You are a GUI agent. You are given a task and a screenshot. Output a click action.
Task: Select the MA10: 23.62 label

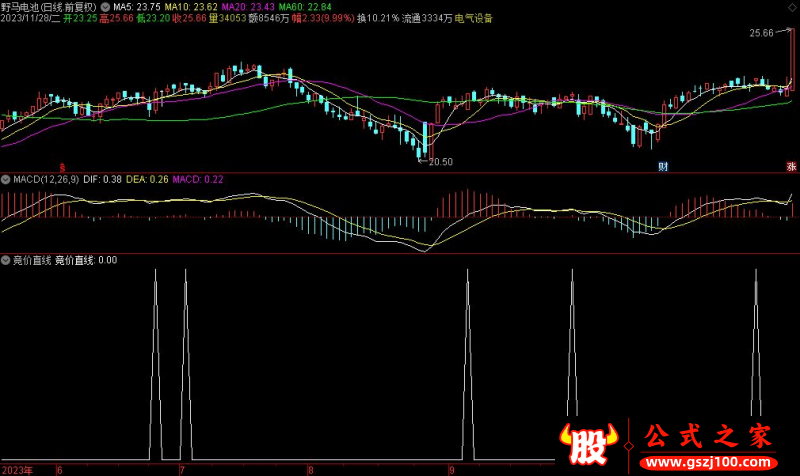tap(191, 7)
